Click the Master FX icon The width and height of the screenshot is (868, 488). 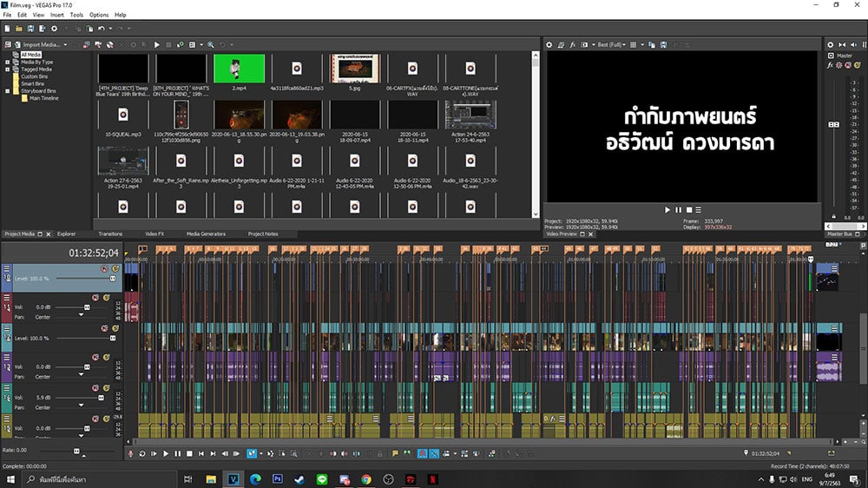tap(830, 65)
